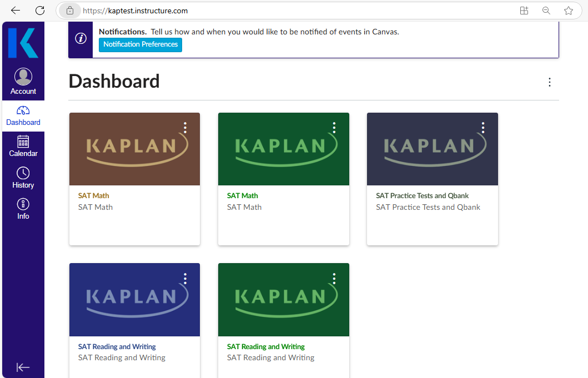
Task: Click the Notification Preferences button
Action: (x=140, y=44)
